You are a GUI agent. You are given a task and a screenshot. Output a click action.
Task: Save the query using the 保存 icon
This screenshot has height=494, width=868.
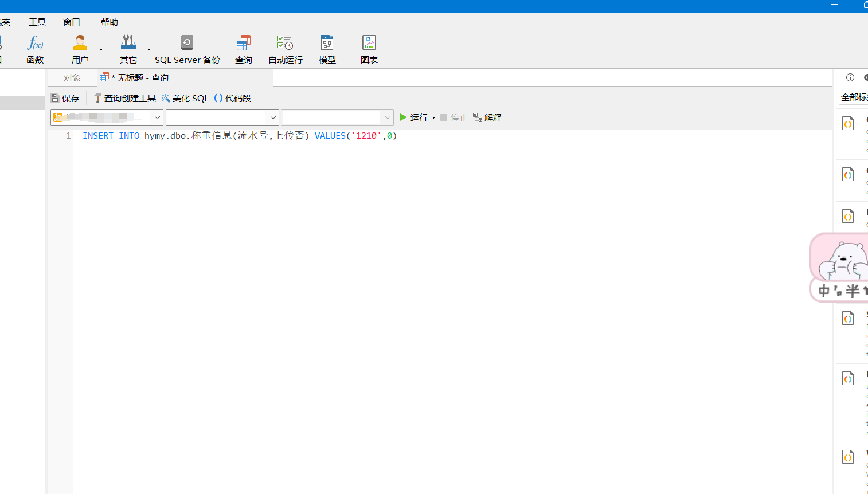click(x=65, y=98)
